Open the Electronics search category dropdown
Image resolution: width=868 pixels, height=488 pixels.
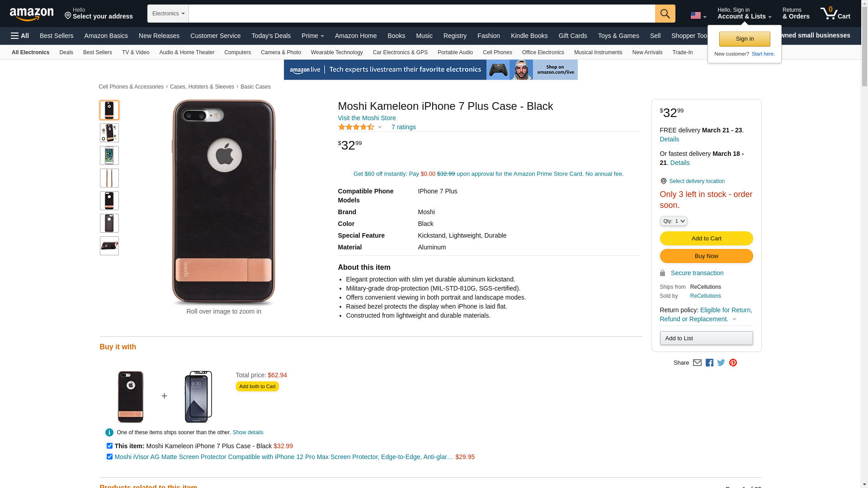[x=168, y=14]
